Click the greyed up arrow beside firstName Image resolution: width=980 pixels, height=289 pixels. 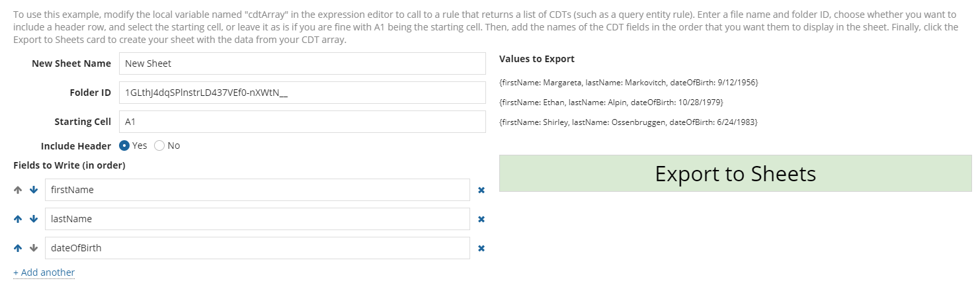[x=18, y=190]
